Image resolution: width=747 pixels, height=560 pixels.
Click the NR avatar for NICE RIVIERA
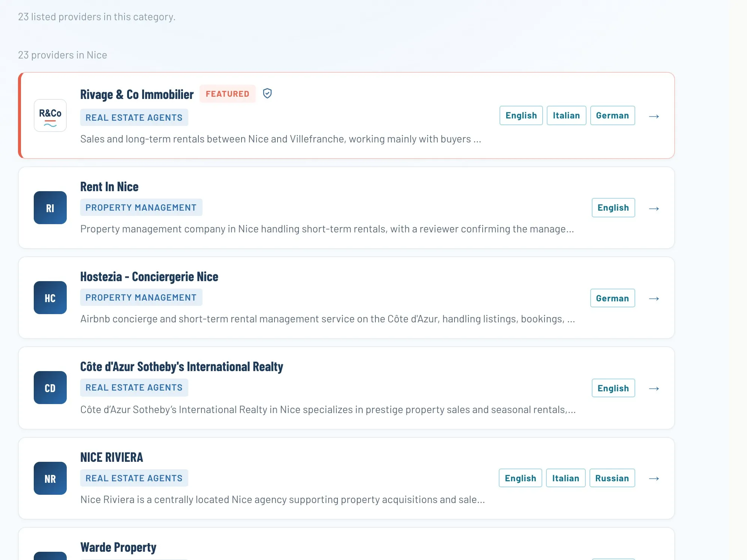pos(50,478)
